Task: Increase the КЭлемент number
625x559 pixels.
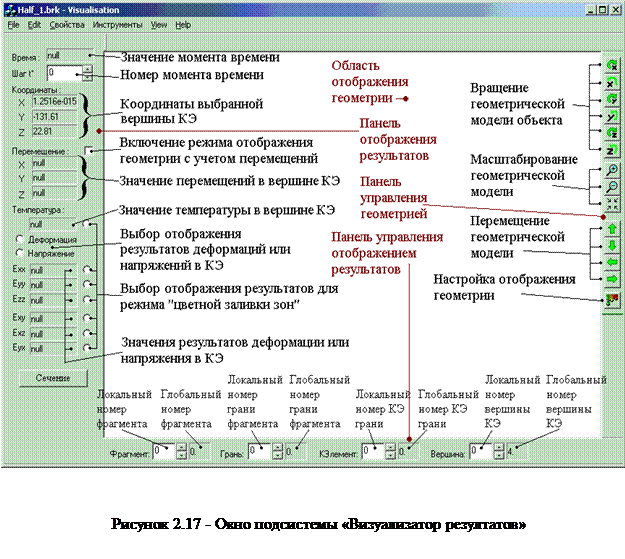Action: (391, 447)
